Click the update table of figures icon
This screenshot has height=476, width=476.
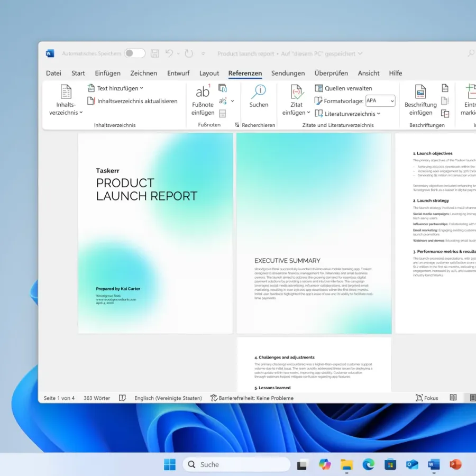click(445, 101)
